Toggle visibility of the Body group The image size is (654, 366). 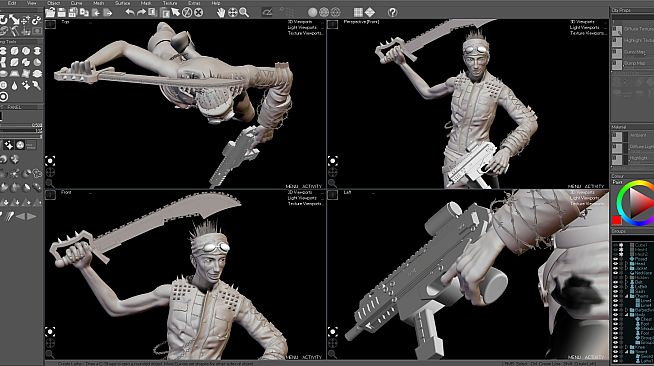pyautogui.click(x=616, y=314)
